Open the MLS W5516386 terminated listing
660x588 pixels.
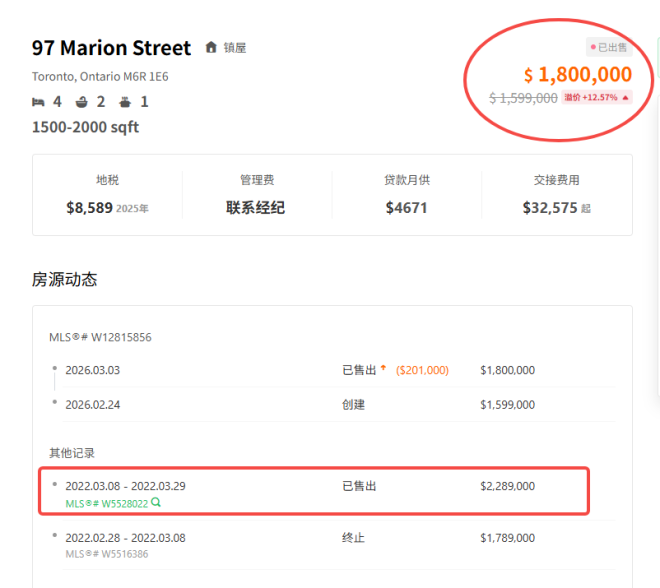coord(106,553)
